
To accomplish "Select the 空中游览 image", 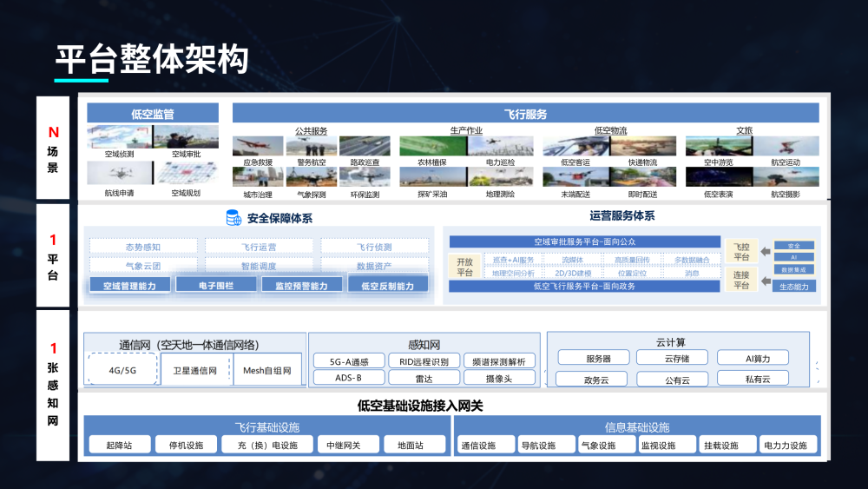I will coord(719,146).
